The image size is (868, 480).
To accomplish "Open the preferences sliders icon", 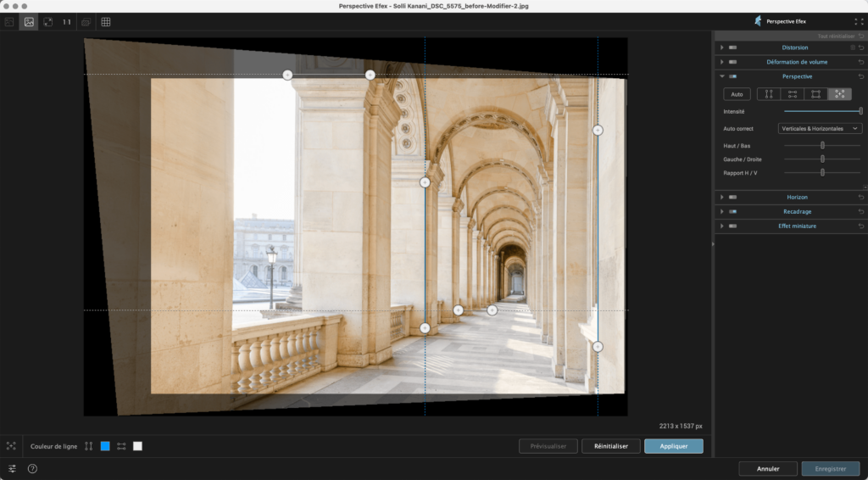I will pyautogui.click(x=12, y=469).
